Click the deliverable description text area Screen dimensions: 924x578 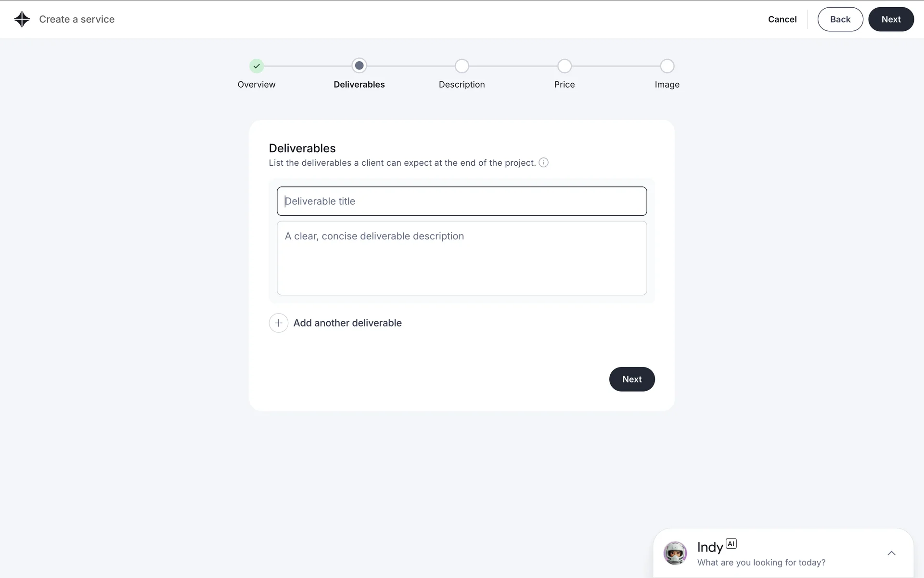click(x=462, y=258)
